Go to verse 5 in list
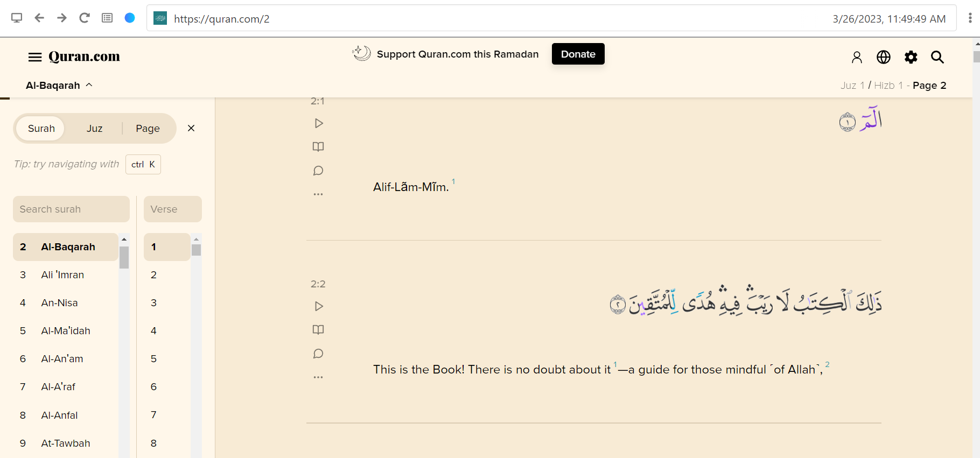The width and height of the screenshot is (980, 458). 167,358
